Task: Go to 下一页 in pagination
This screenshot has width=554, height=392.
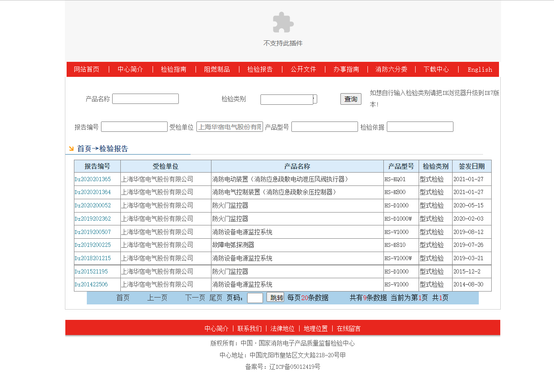Action: 195,298
